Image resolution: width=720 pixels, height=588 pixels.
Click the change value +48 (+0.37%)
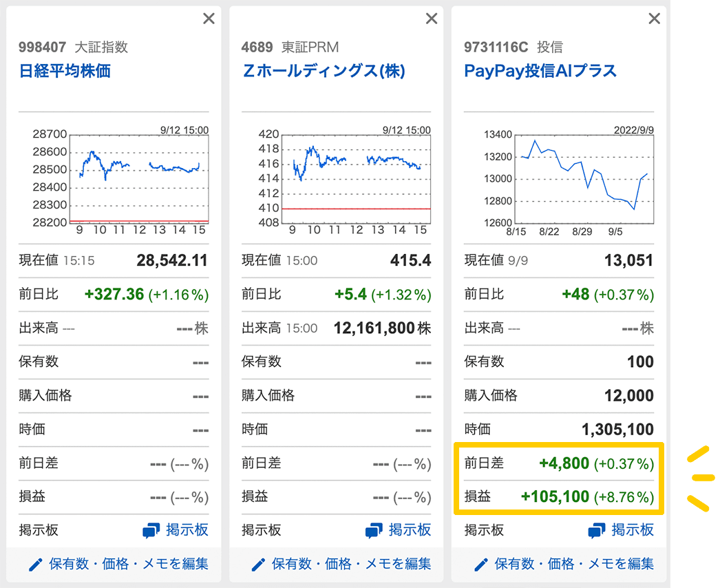tap(608, 295)
